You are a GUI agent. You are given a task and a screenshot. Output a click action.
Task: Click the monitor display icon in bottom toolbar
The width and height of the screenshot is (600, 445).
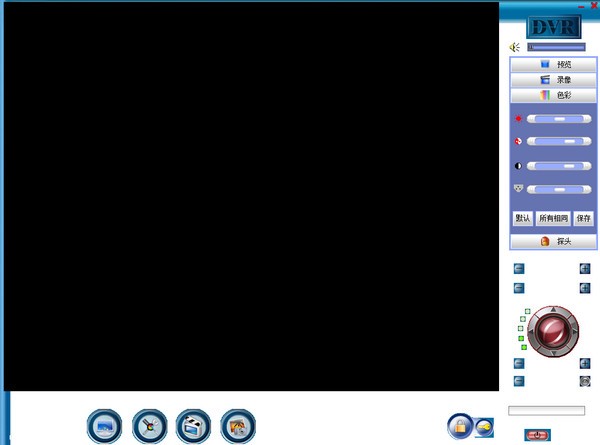(x=104, y=426)
